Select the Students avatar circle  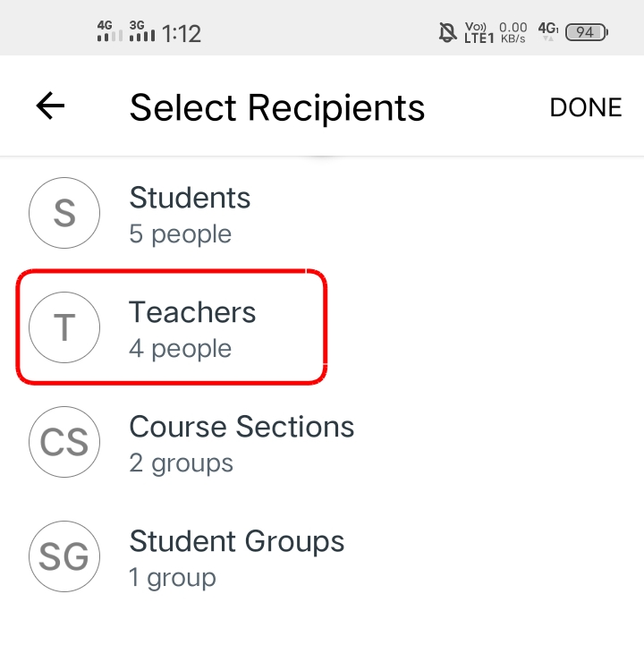pos(64,214)
